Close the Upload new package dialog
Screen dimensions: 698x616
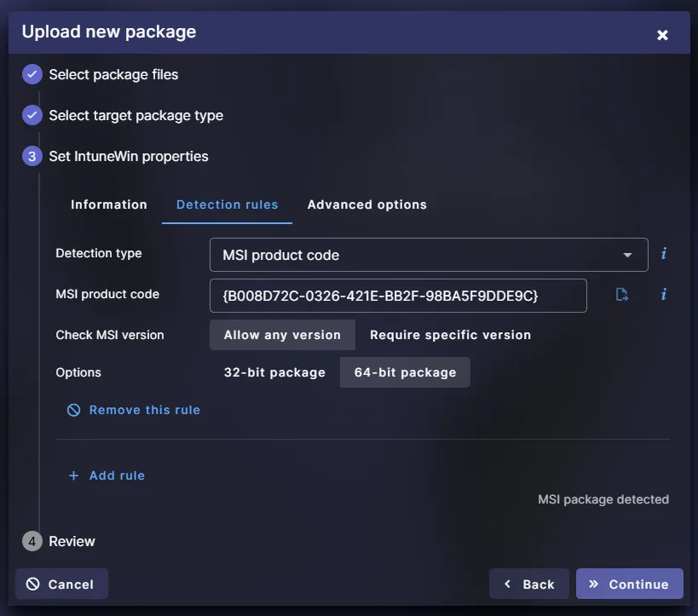(x=662, y=35)
